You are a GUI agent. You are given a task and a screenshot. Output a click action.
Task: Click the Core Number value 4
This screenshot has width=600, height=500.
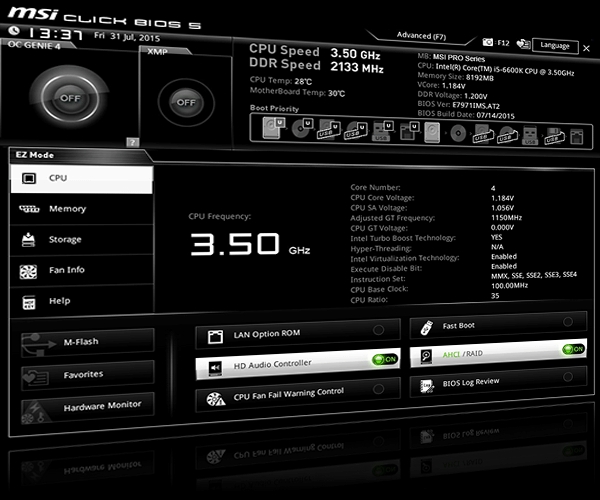click(493, 188)
